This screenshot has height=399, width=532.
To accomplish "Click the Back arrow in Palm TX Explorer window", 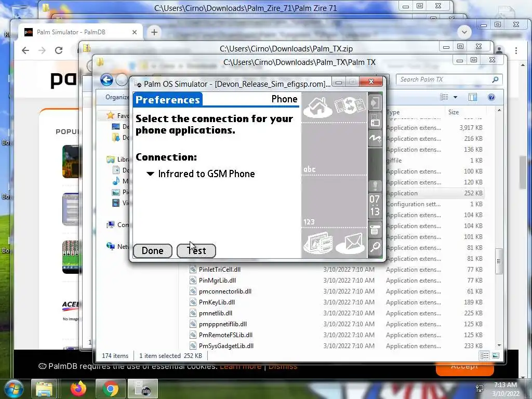I will pos(107,80).
